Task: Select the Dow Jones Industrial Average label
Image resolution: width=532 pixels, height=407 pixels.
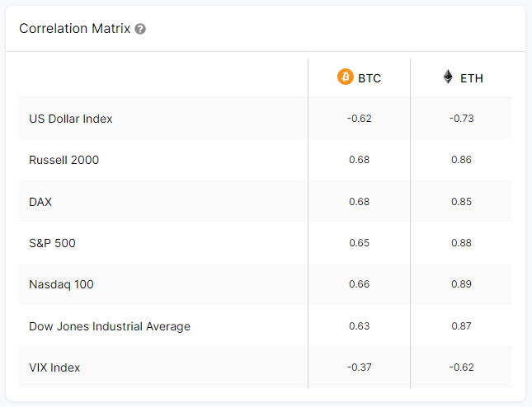Action: 110,326
